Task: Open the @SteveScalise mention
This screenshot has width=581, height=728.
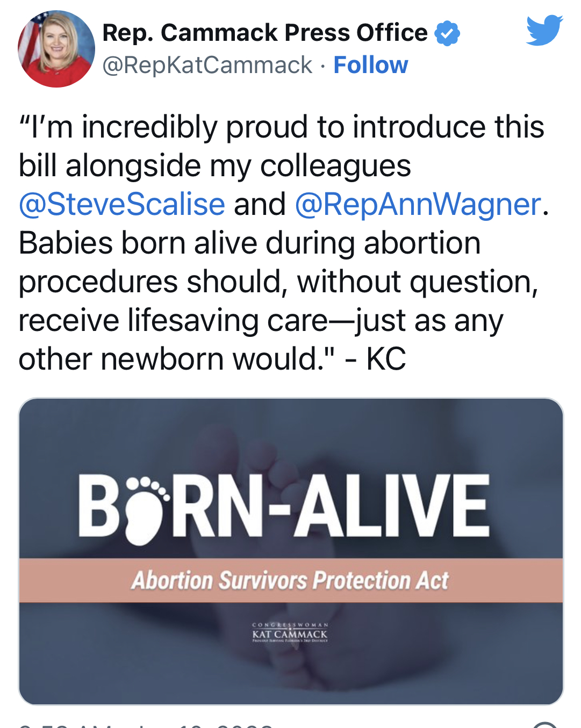Action: tap(122, 204)
